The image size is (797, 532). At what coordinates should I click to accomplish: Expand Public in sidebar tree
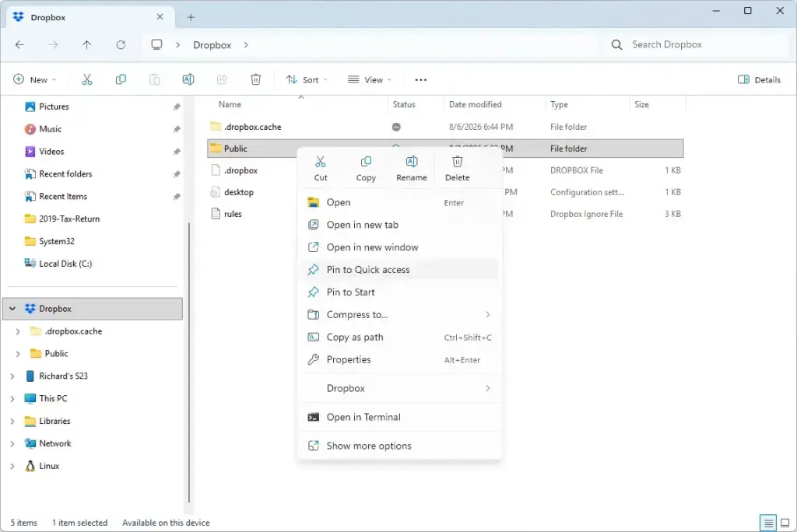(18, 354)
